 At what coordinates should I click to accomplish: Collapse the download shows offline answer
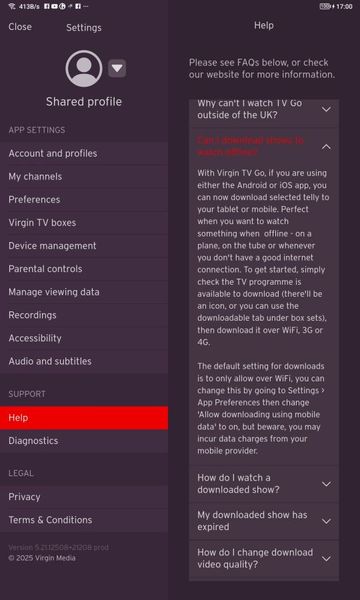326,147
